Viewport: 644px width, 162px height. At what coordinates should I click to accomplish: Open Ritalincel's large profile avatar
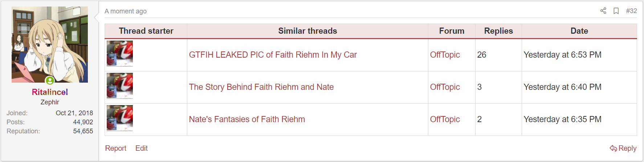[50, 44]
